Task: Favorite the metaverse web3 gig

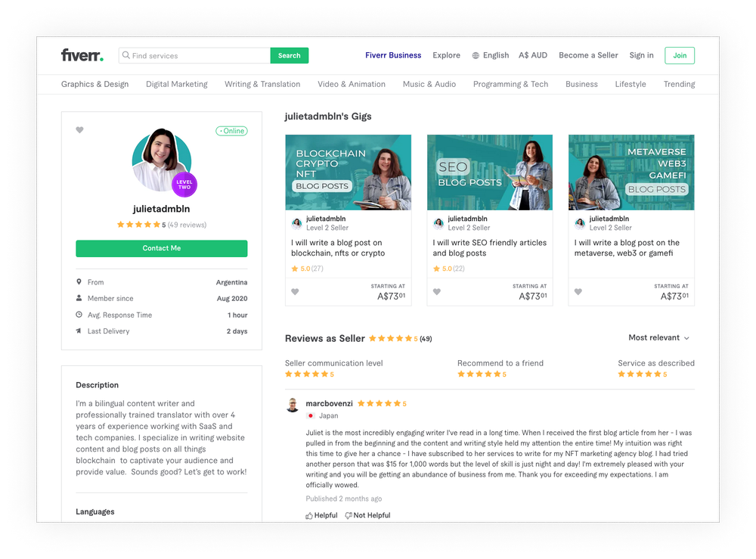Action: [578, 291]
